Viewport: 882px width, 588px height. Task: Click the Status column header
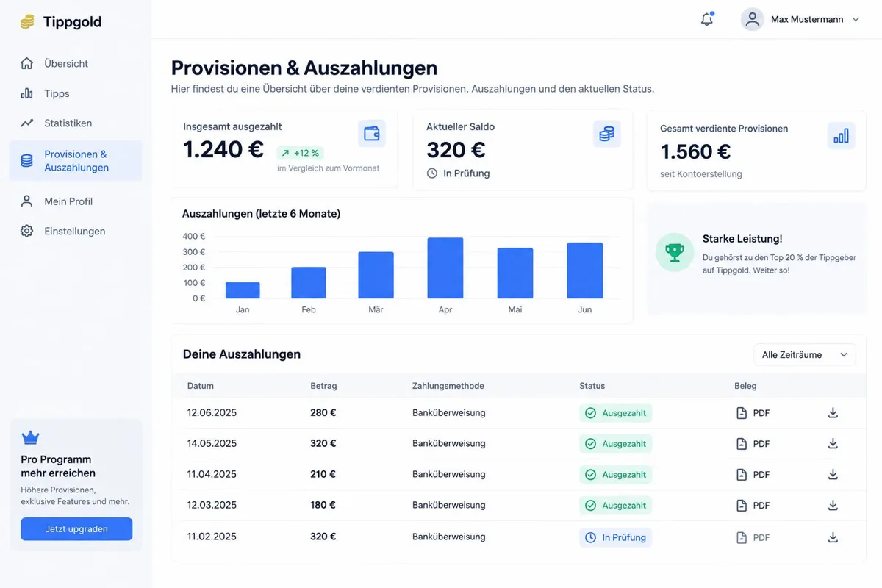(592, 386)
